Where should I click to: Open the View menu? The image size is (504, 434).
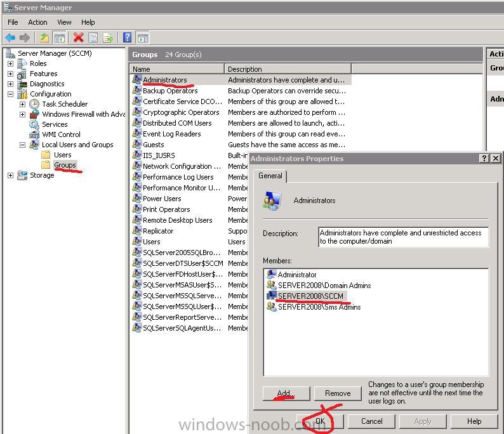[64, 22]
